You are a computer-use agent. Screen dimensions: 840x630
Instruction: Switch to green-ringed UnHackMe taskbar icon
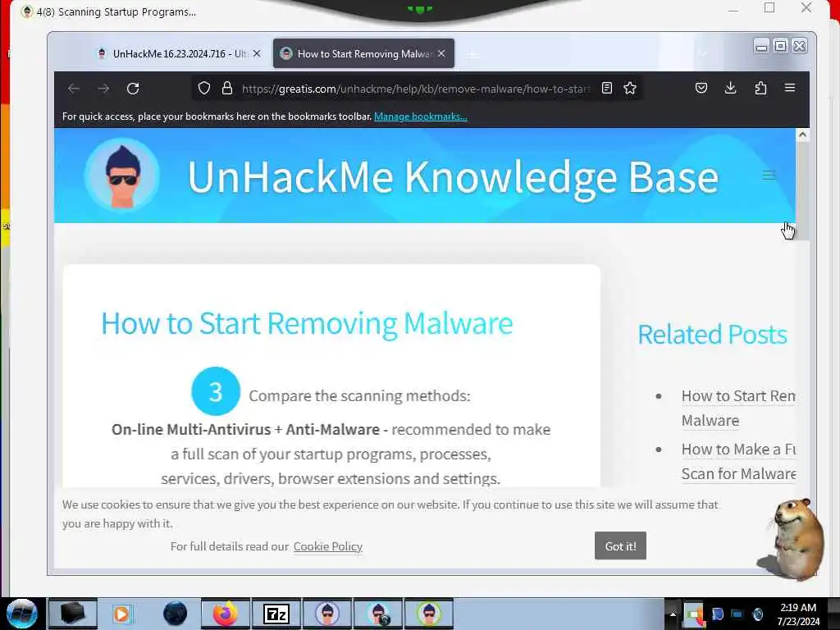[x=428, y=614]
